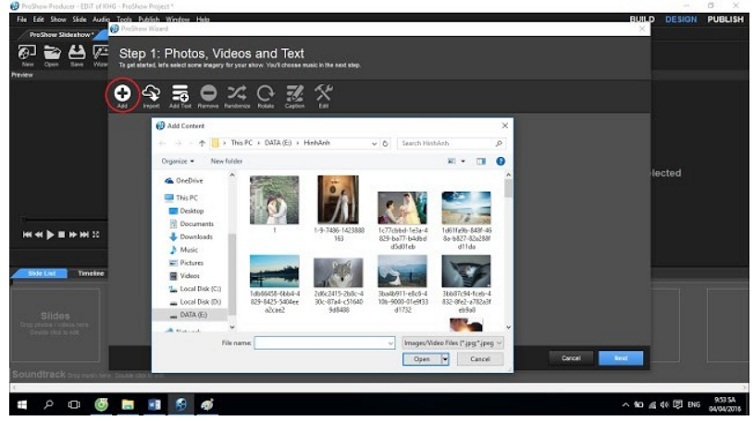Open the File name history dropdown

[x=390, y=342]
